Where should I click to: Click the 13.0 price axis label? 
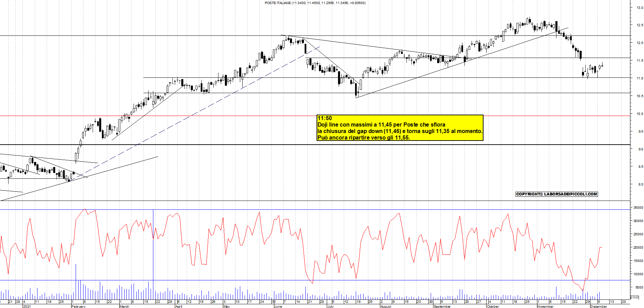click(640, 8)
